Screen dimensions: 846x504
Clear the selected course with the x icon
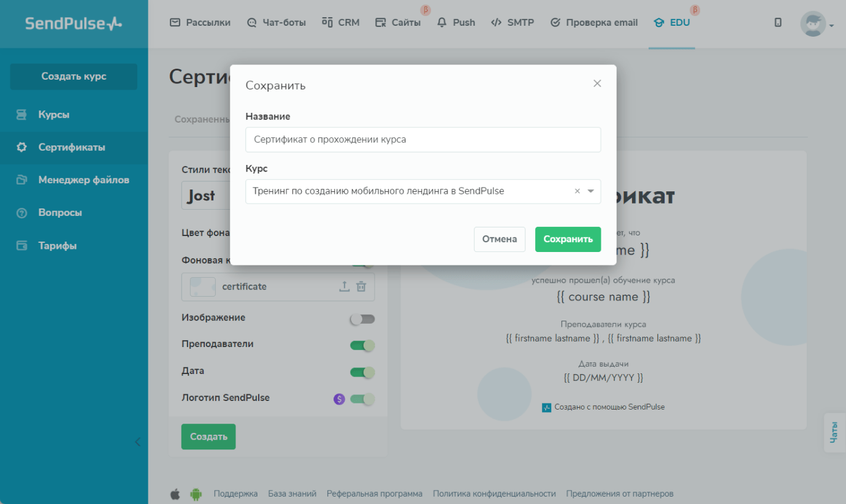click(577, 191)
